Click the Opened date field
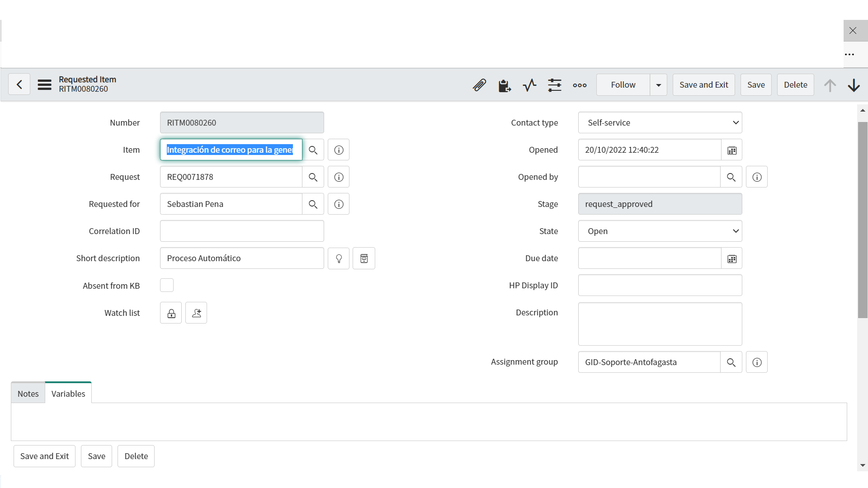 point(650,150)
